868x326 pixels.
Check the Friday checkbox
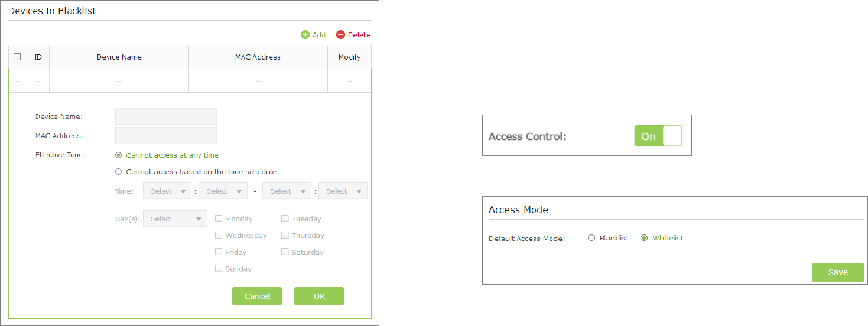[219, 252]
